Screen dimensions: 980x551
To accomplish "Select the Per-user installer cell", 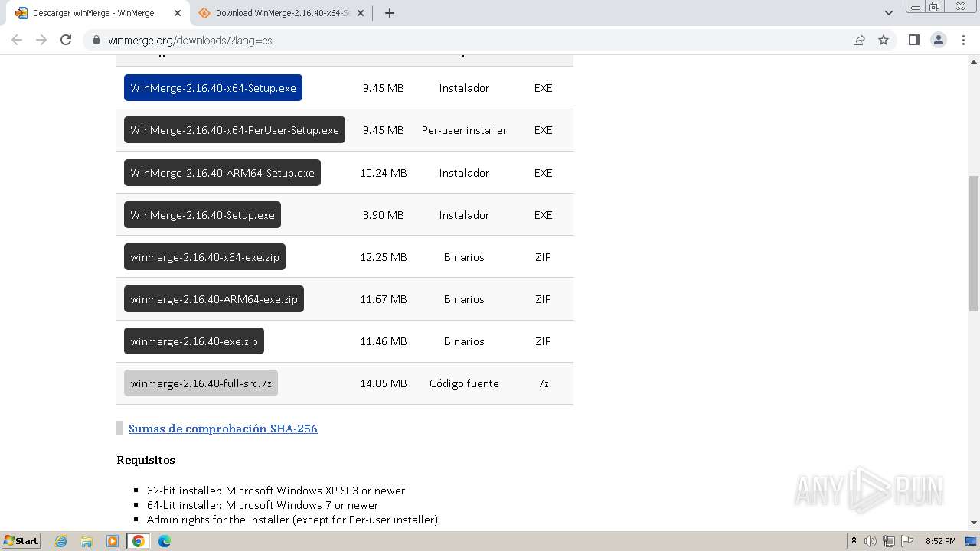I will (464, 130).
